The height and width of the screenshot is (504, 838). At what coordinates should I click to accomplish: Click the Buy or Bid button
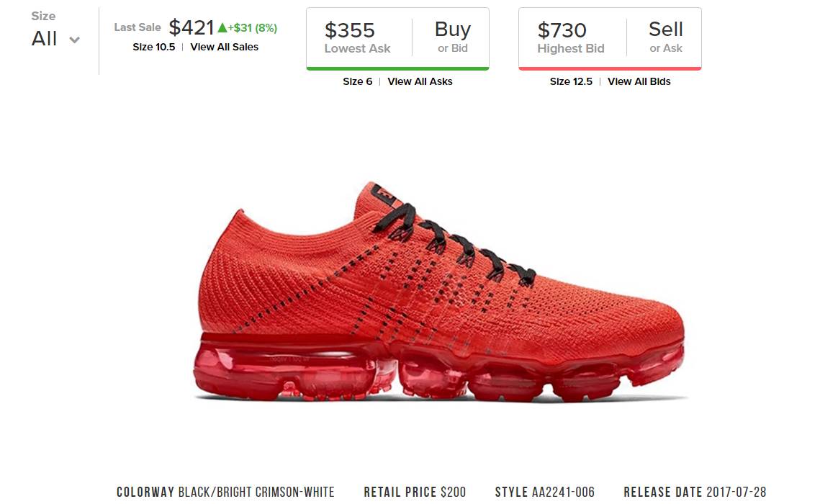(452, 37)
